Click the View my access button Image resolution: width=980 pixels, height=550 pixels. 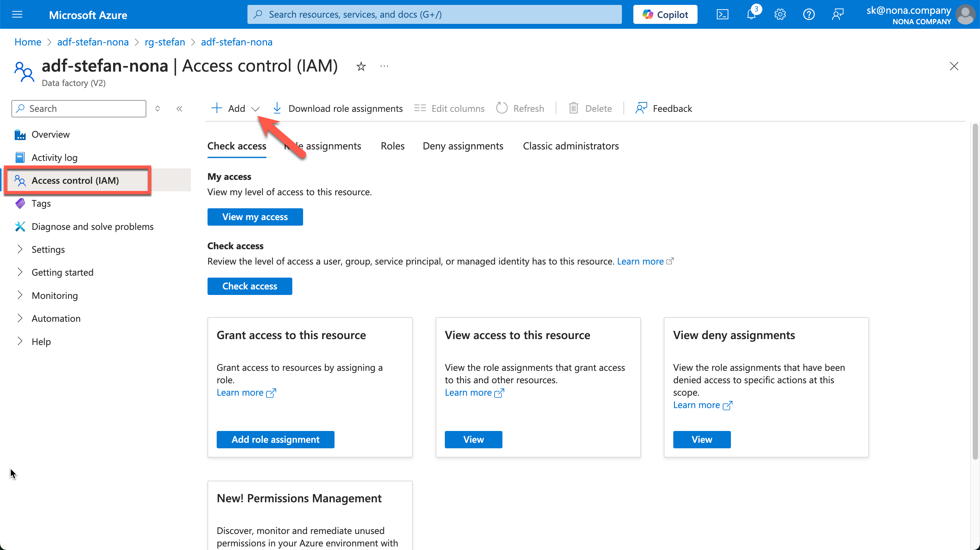coord(255,217)
